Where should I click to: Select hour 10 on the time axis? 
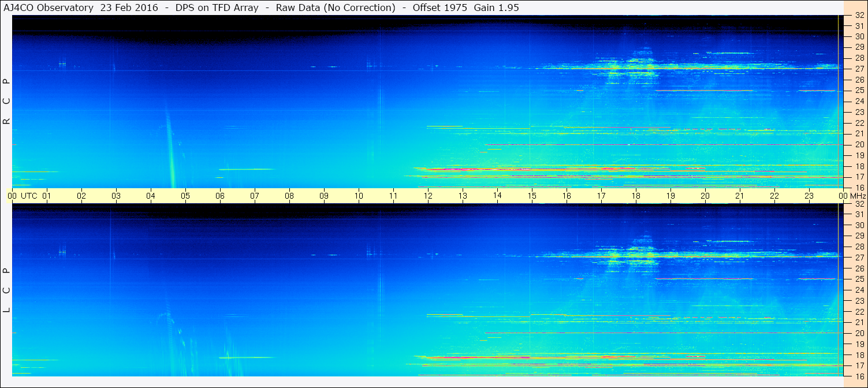tap(359, 196)
